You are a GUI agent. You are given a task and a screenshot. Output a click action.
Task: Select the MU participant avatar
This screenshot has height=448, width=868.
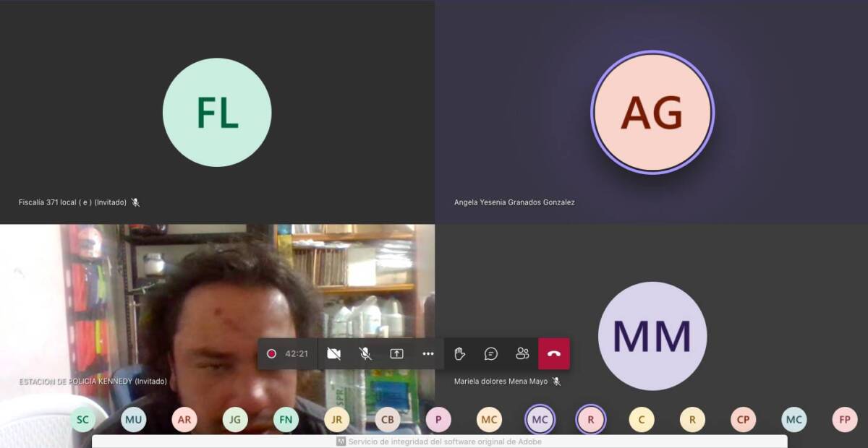(133, 419)
